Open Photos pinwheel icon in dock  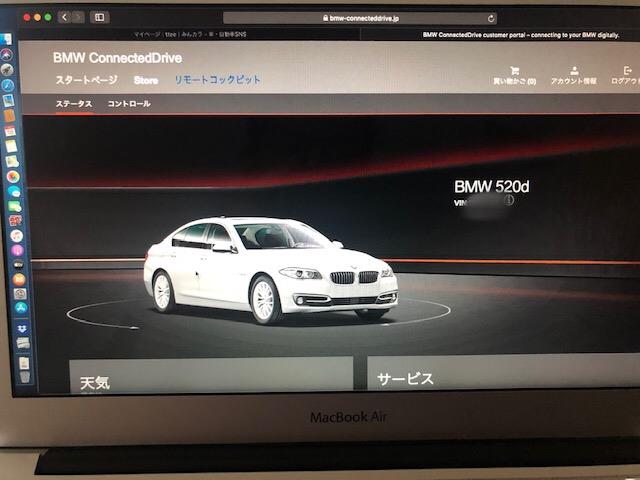click(x=13, y=177)
